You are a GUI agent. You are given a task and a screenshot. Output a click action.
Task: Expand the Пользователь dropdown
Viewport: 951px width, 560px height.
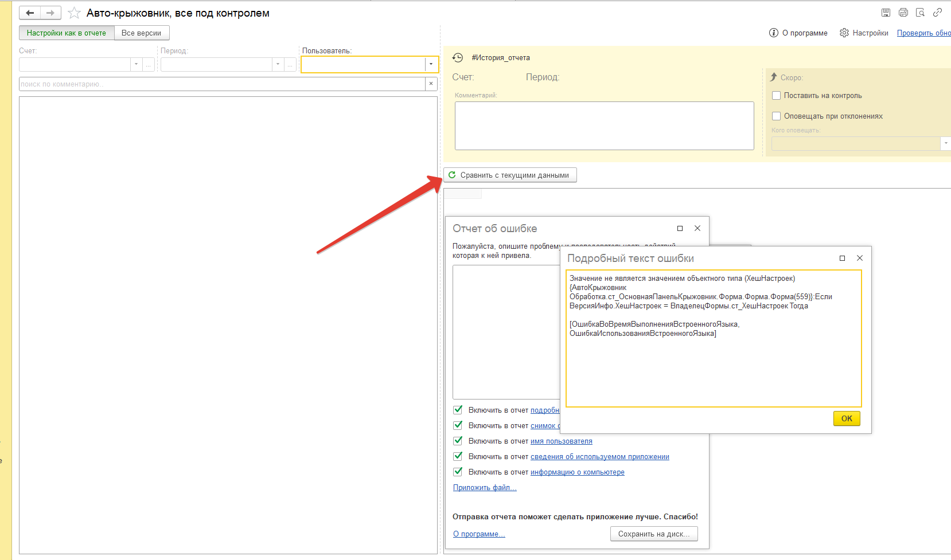(431, 64)
